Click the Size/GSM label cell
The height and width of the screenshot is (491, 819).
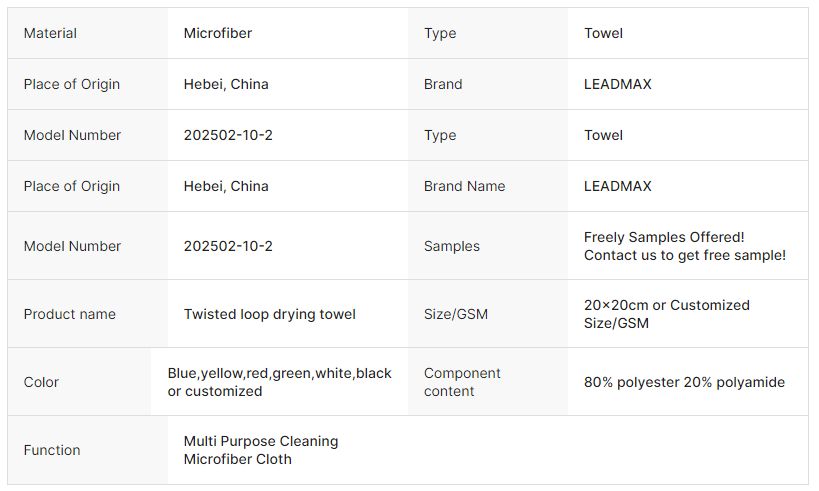(x=488, y=314)
